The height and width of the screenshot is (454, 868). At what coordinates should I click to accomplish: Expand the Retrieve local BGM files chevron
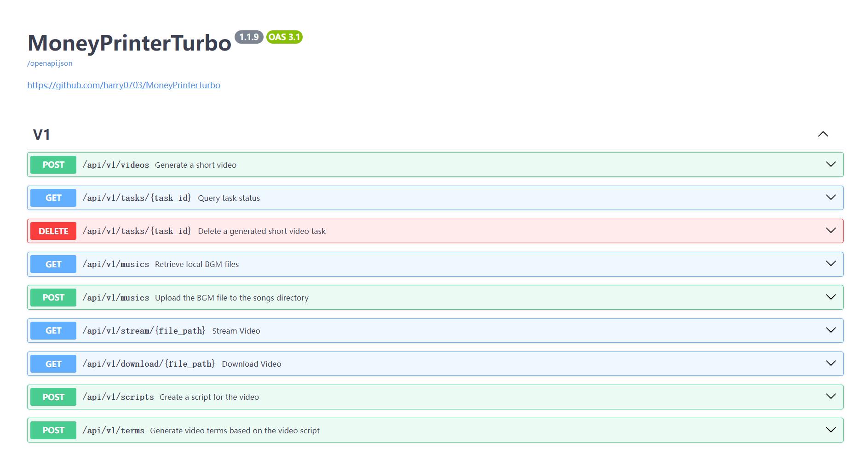point(831,264)
